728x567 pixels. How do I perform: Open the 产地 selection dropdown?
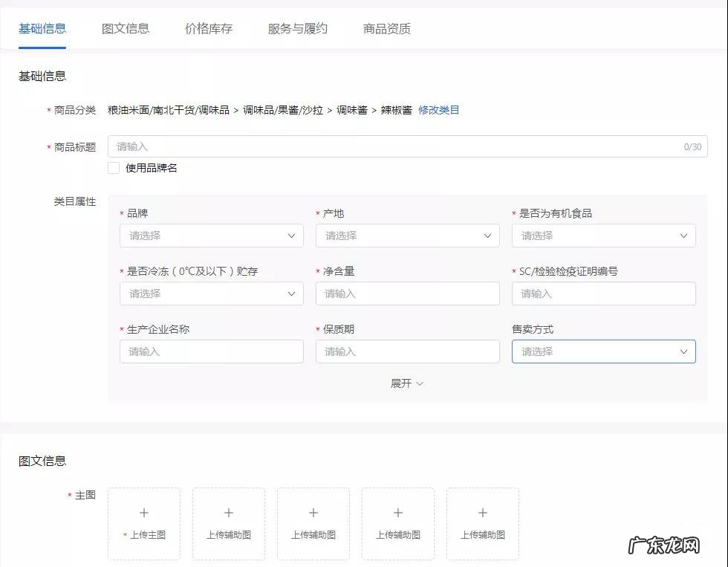coord(408,236)
